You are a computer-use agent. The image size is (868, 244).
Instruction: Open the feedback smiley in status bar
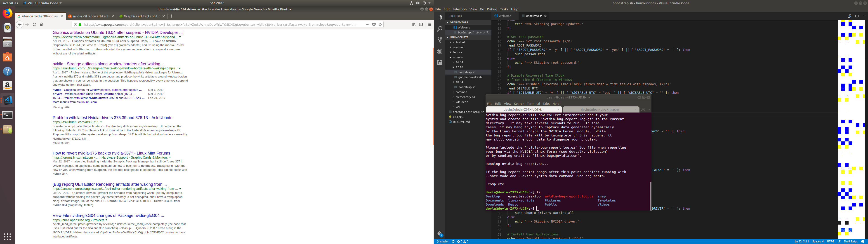tap(863, 241)
